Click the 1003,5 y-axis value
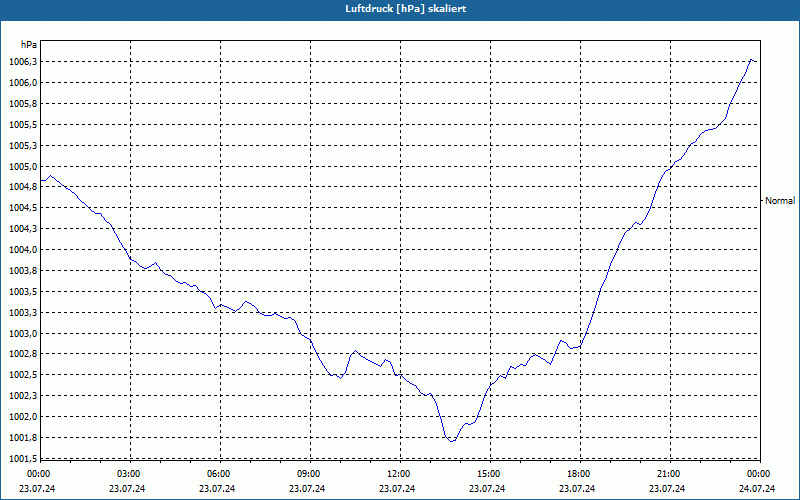800x500 pixels. click(x=23, y=291)
